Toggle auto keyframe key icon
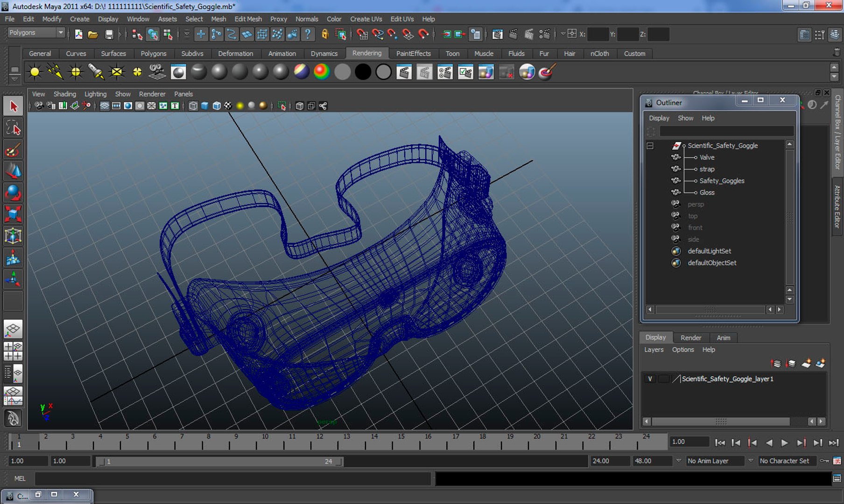 (x=825, y=461)
